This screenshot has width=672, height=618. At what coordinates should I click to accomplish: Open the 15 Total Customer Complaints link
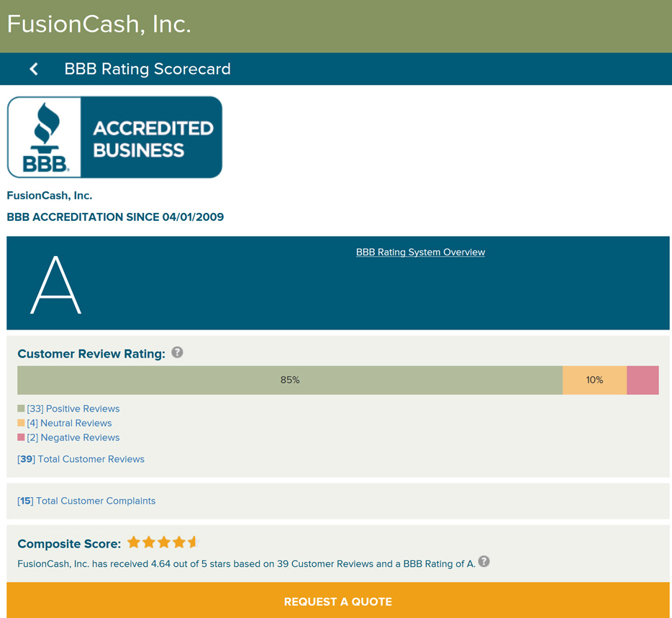pyautogui.click(x=86, y=501)
